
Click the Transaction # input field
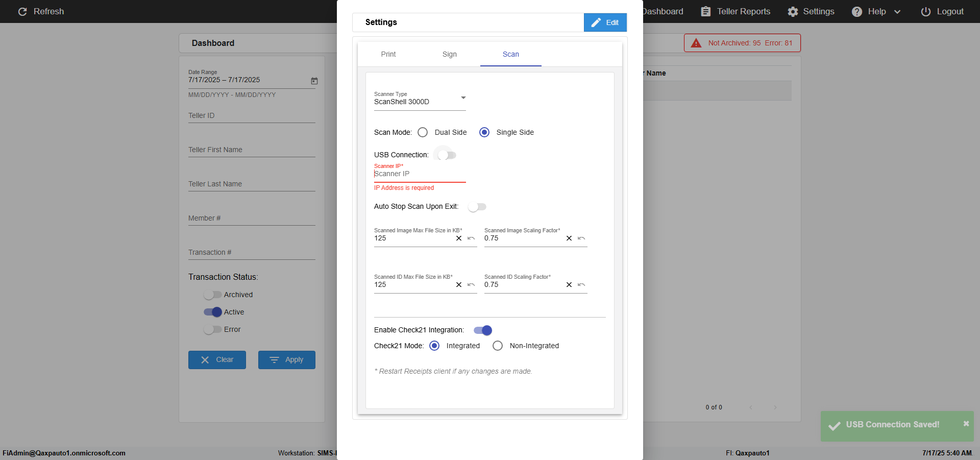(x=252, y=252)
